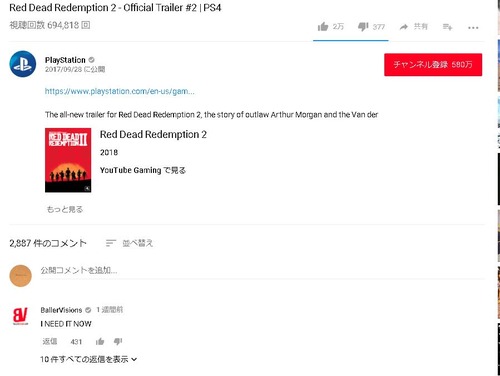Dislike the BallerVisions comment
The height and width of the screenshot is (376, 500).
click(118, 341)
